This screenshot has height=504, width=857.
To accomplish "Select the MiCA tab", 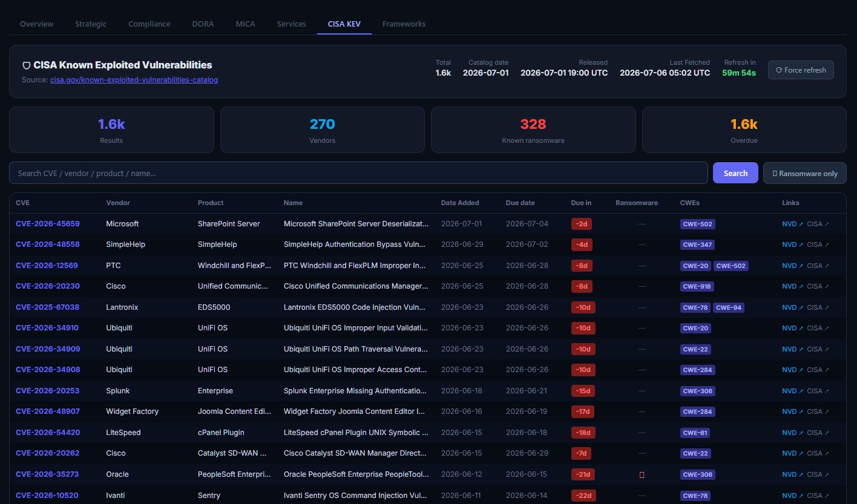I will tap(245, 24).
